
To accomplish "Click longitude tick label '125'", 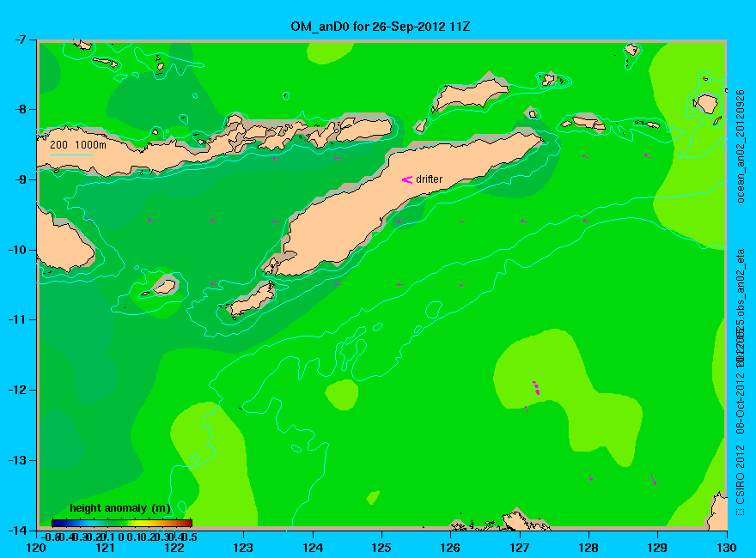I will pyautogui.click(x=381, y=548).
